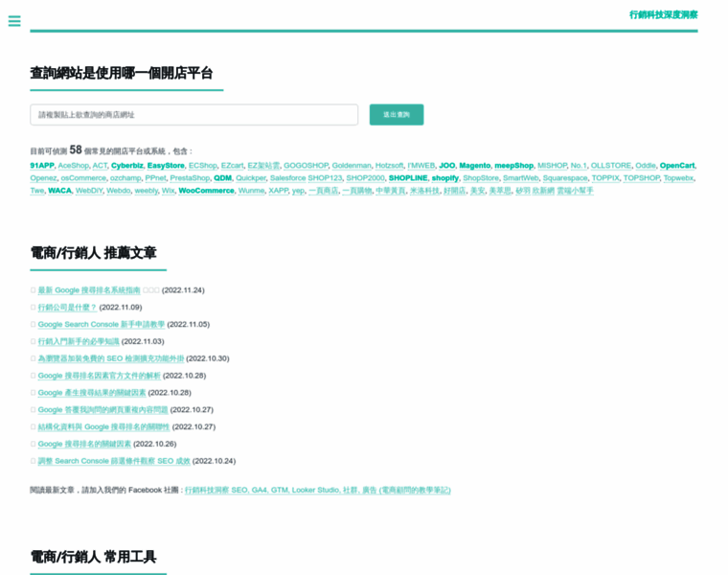The width and height of the screenshot is (728, 575).
Task: Focus the shop URL input field
Action: tap(194, 115)
